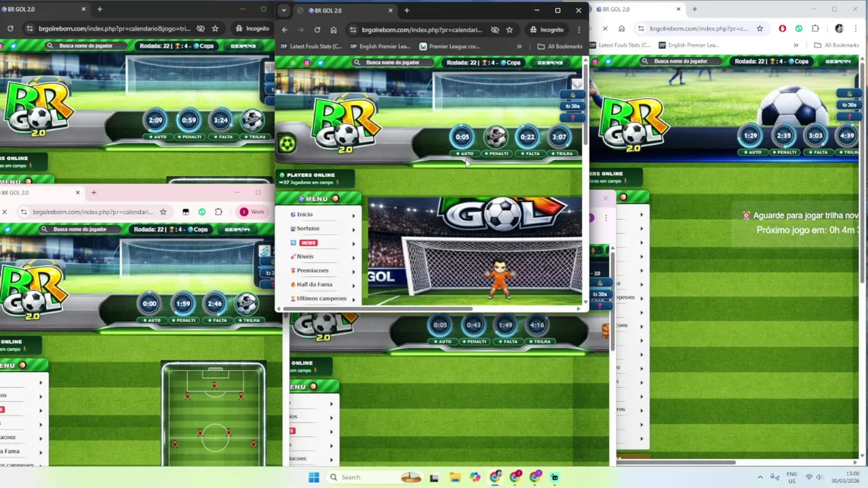Open the profile avatar in right window toolbar
The width and height of the screenshot is (868, 488).
839,28
